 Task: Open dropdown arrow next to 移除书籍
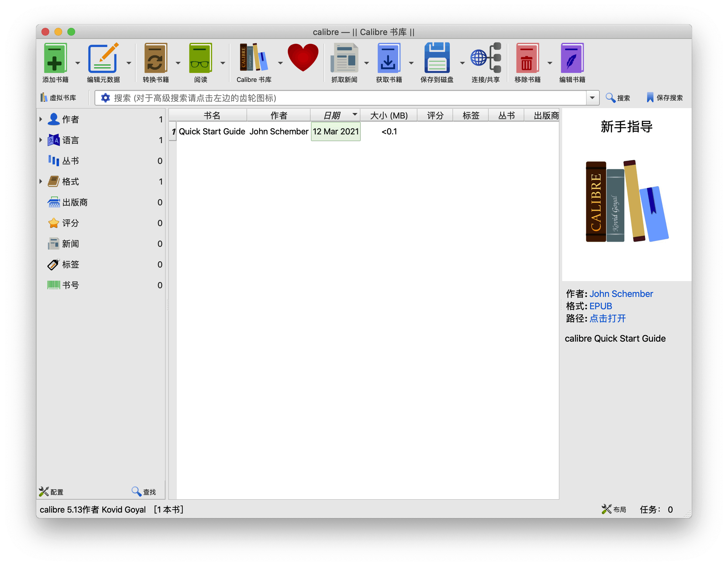click(550, 63)
